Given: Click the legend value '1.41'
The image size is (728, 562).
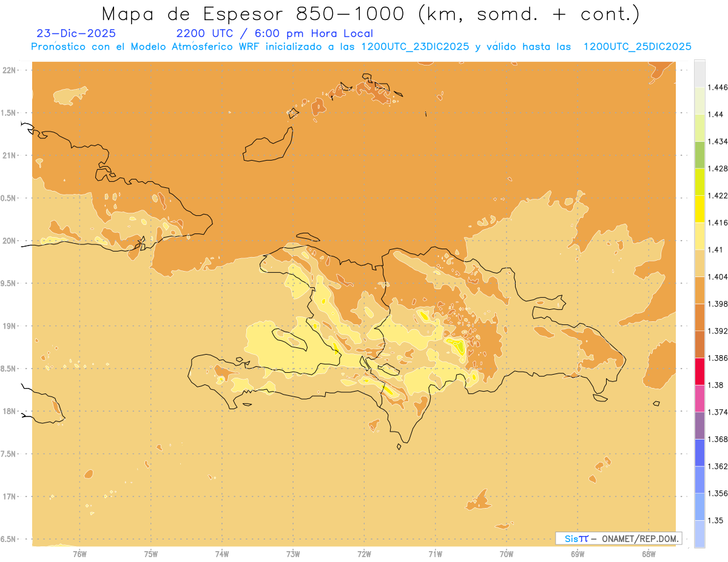Looking at the screenshot, I should tap(715, 250).
